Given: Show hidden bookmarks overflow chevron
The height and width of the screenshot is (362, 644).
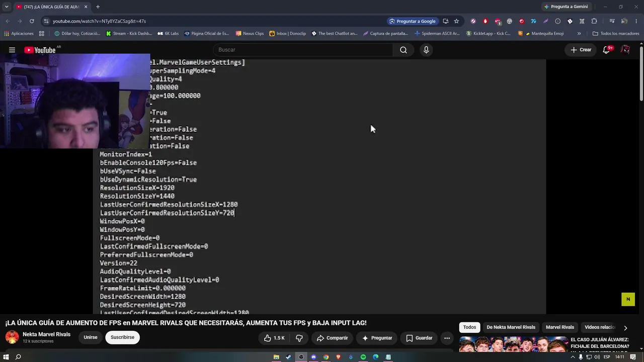Looking at the screenshot, I should 579,34.
